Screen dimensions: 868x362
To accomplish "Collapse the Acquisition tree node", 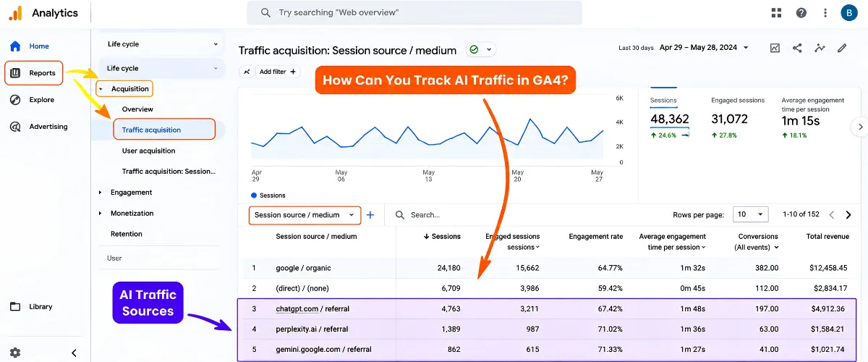I will [101, 89].
